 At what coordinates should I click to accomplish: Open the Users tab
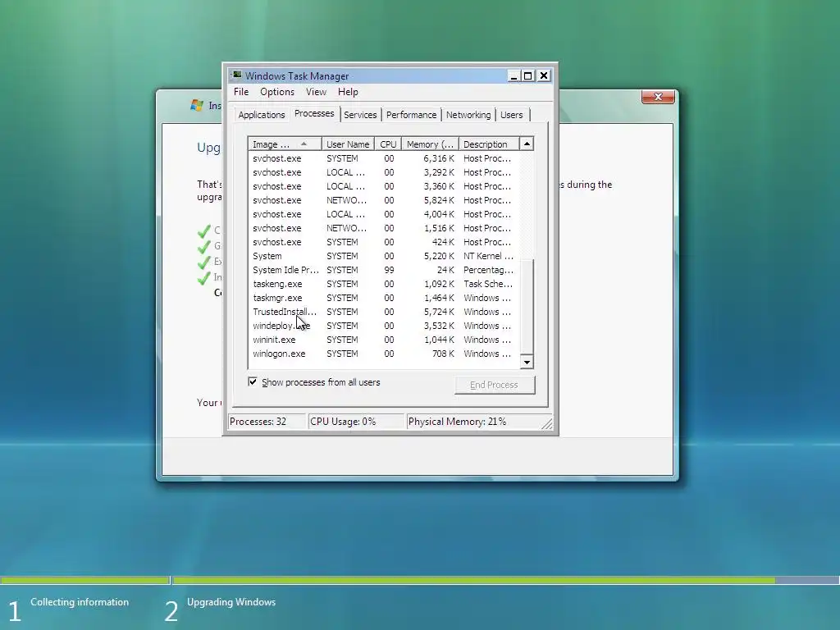point(512,115)
